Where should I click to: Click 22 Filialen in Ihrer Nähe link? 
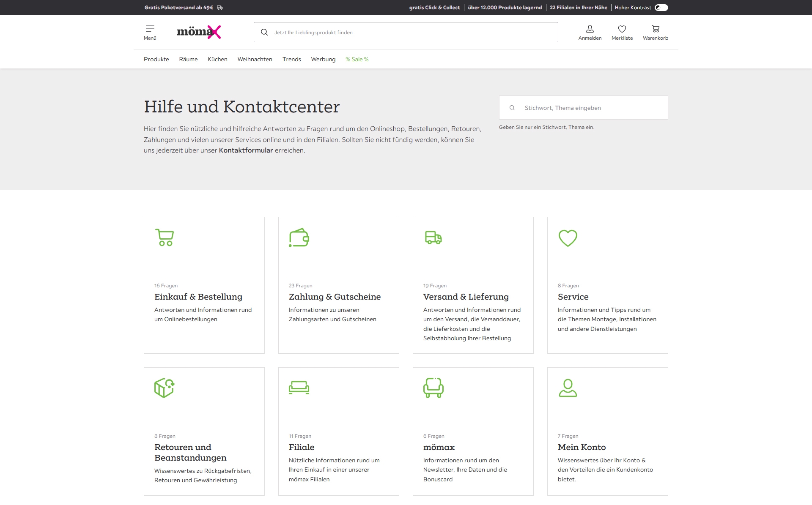click(x=579, y=8)
